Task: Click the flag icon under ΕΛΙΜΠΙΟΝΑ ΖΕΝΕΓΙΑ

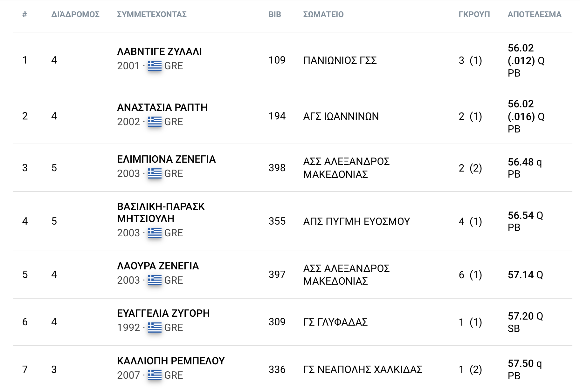Action: (x=155, y=173)
